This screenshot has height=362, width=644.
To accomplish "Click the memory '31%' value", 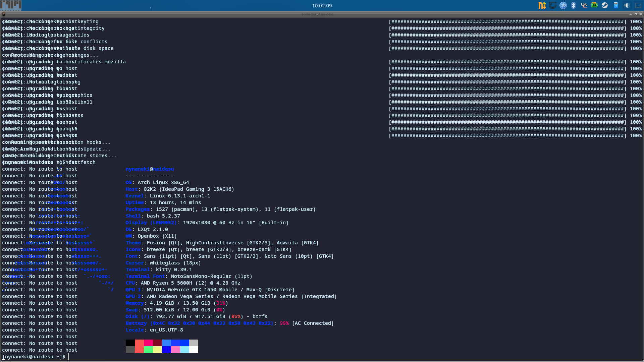I will click(221, 303).
